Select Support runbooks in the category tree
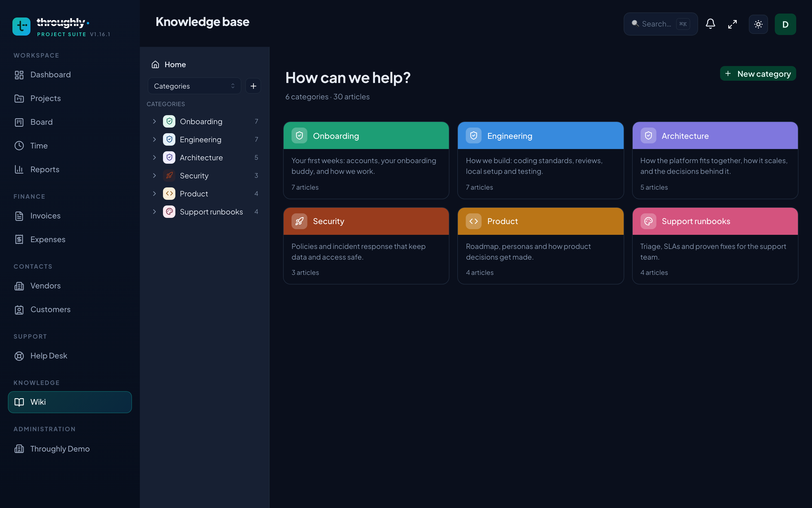 coord(204,212)
